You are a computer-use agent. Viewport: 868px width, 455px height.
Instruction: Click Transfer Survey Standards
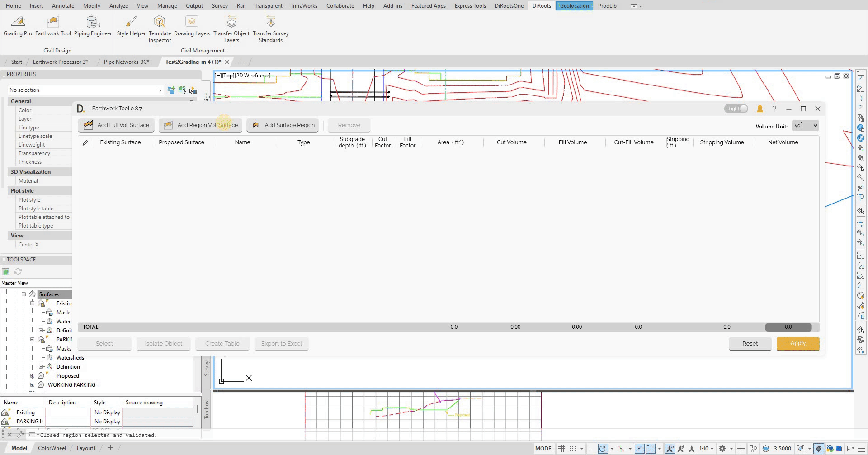270,27
